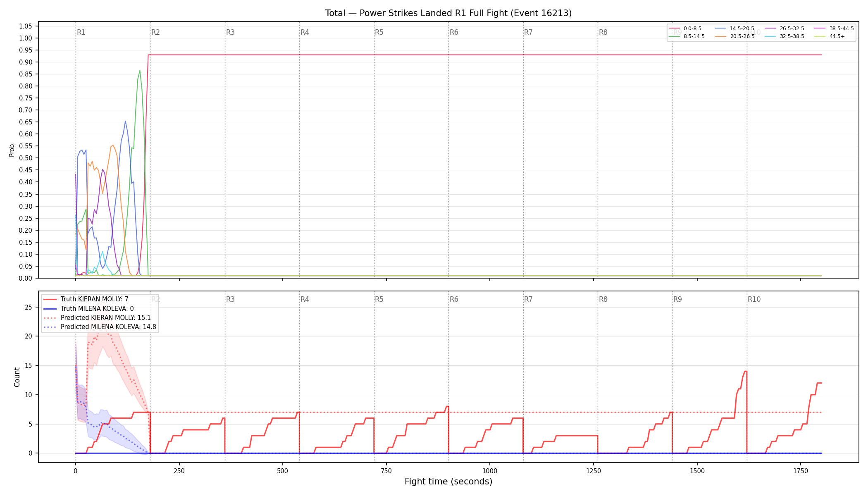Click the green line swatch beside '8.5-14.5'
Image resolution: width=868 pixels, height=496 pixels.
(675, 36)
